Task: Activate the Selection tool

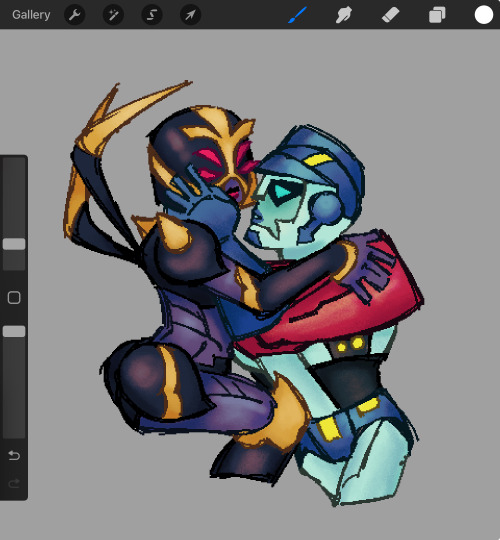Action: (x=152, y=15)
